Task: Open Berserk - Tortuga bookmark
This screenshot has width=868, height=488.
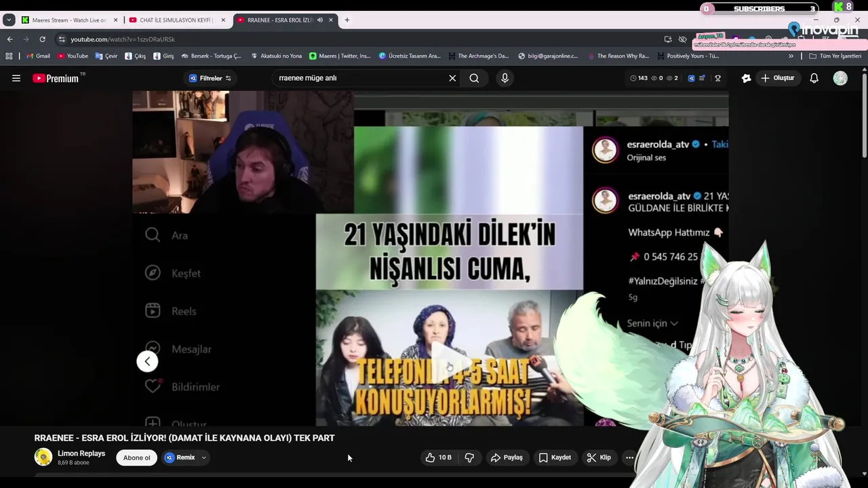Action: click(211, 56)
